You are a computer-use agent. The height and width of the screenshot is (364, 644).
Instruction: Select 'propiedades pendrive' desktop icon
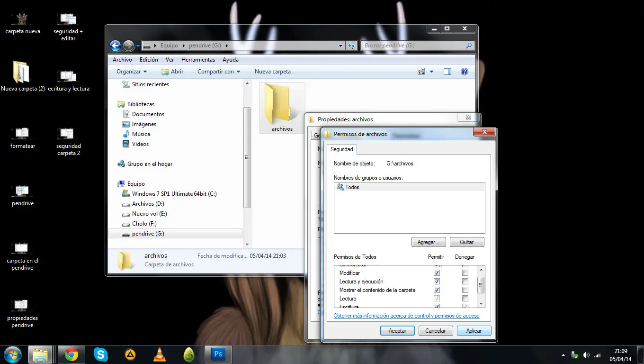(x=22, y=313)
